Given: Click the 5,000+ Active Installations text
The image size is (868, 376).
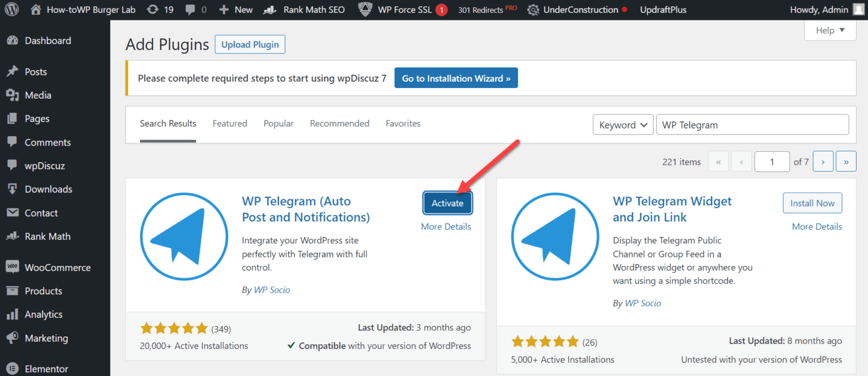Looking at the screenshot, I should tap(563, 359).
